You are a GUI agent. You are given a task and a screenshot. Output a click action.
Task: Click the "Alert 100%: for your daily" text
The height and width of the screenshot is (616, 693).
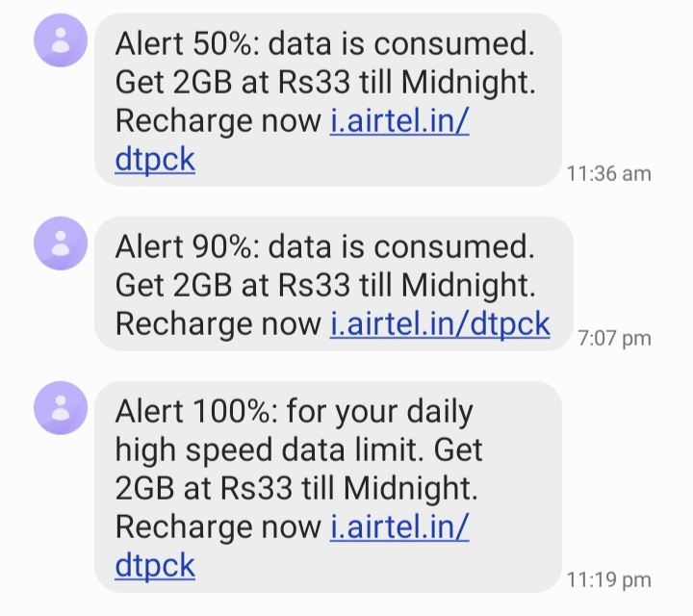[x=294, y=411]
